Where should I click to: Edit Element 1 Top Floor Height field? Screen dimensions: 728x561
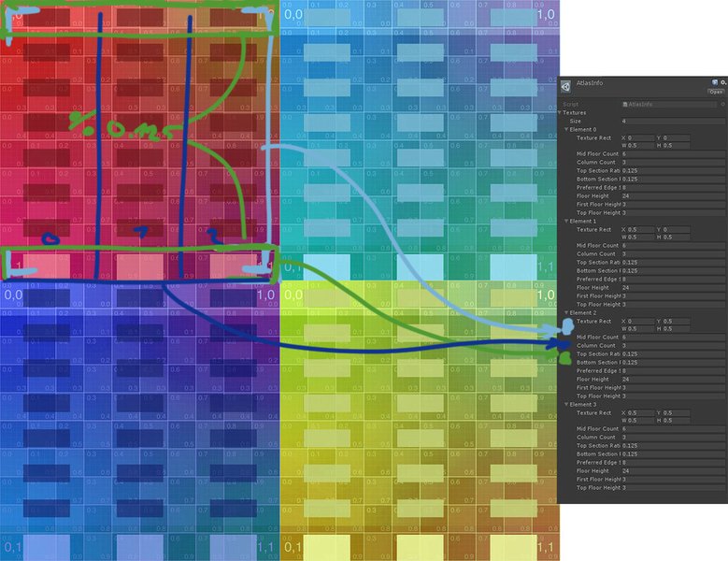(673, 304)
